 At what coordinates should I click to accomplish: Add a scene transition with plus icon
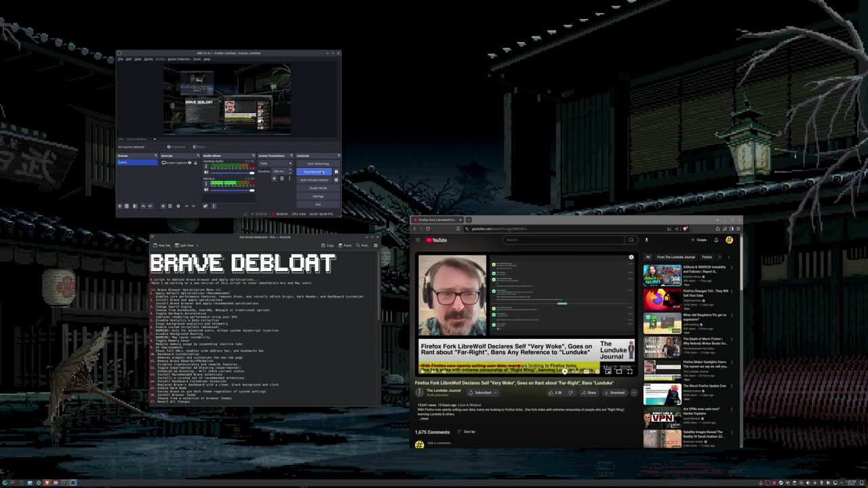click(x=274, y=179)
